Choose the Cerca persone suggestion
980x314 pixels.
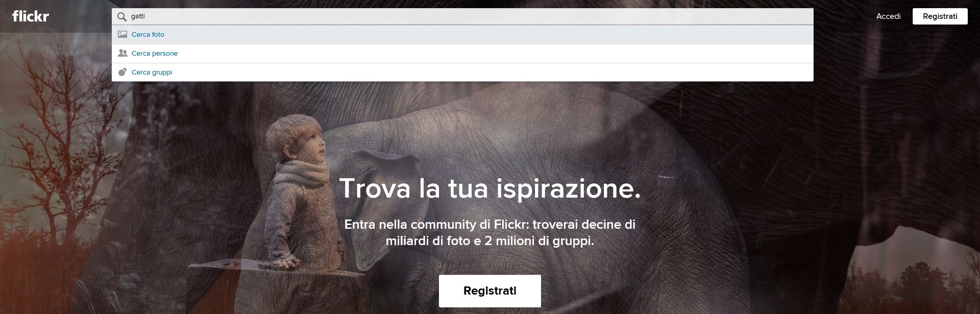[x=462, y=54]
